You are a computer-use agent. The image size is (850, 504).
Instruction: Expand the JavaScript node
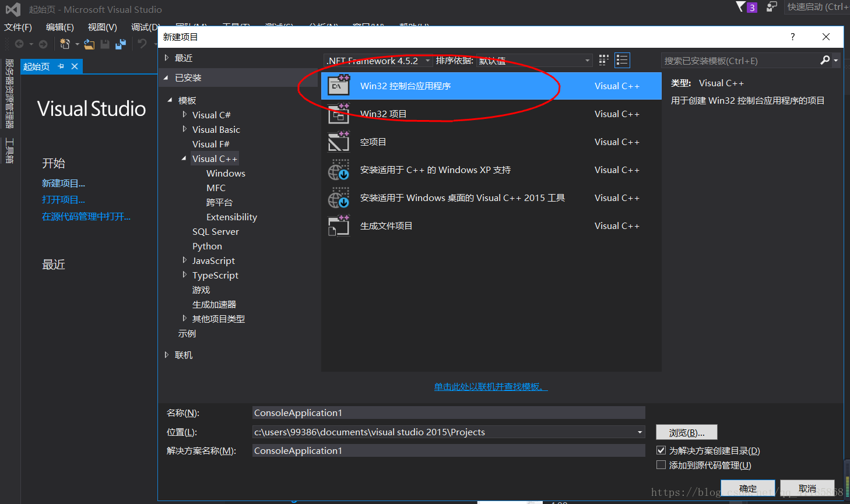point(184,260)
